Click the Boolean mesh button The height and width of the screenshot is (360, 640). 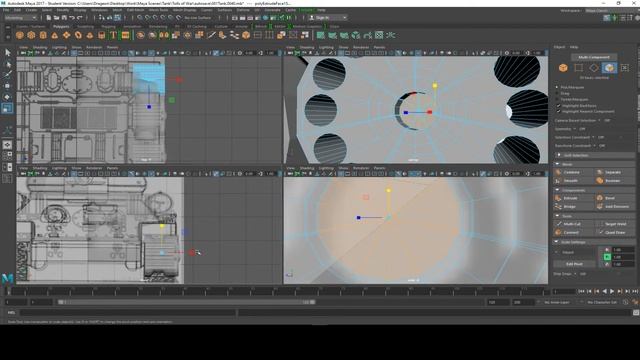[614, 180]
